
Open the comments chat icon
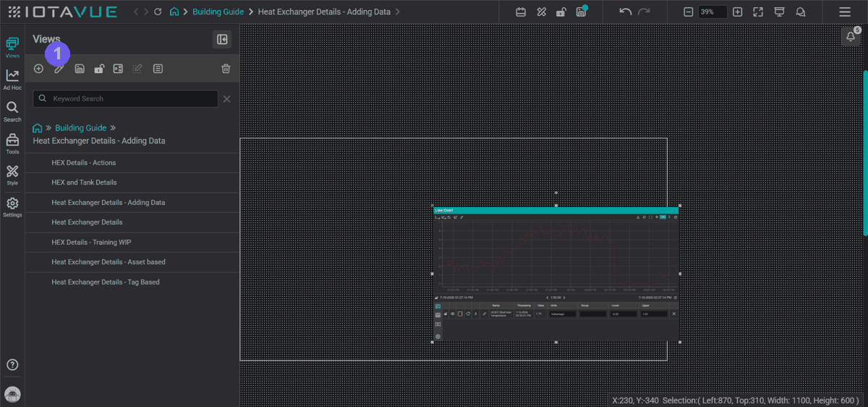(x=800, y=12)
